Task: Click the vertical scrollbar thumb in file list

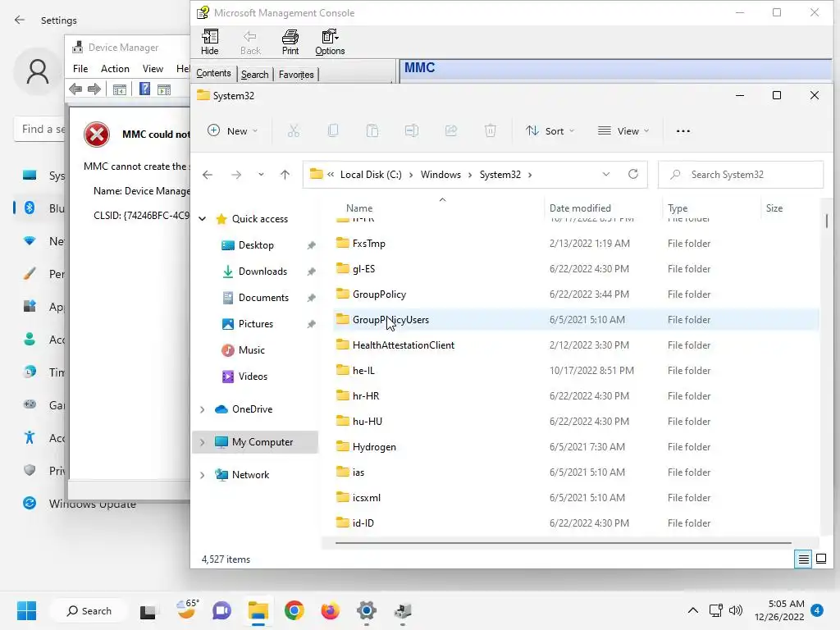Action: pyautogui.click(x=827, y=221)
